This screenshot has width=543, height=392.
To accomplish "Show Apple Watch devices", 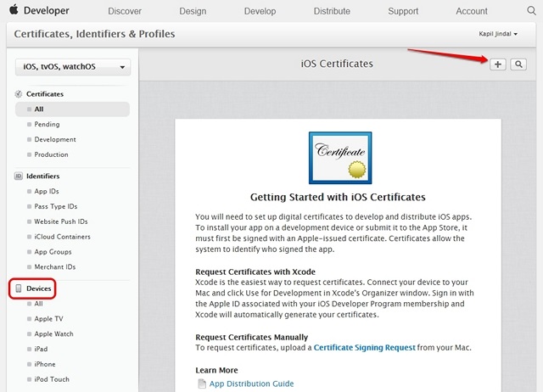I will (x=53, y=334).
